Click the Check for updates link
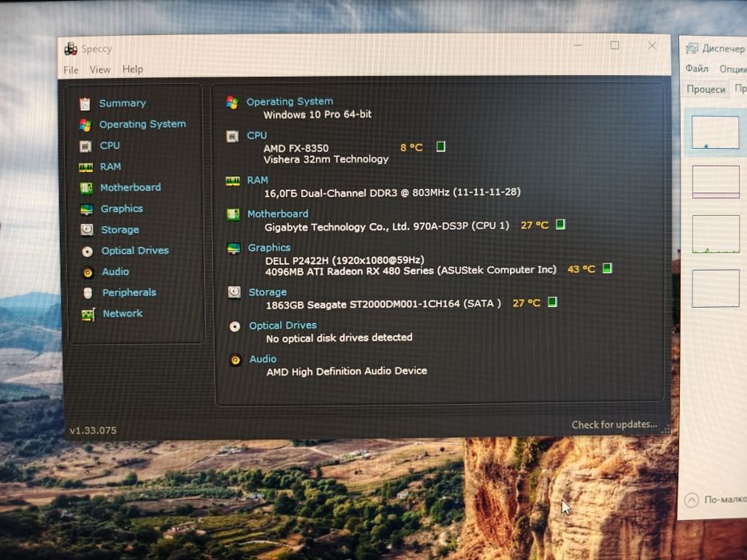 click(614, 425)
